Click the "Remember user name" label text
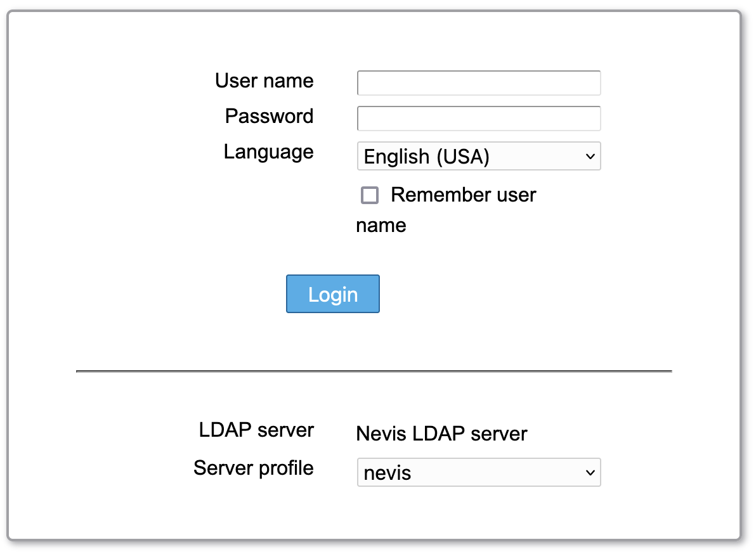This screenshot has width=756, height=554. tap(463, 195)
